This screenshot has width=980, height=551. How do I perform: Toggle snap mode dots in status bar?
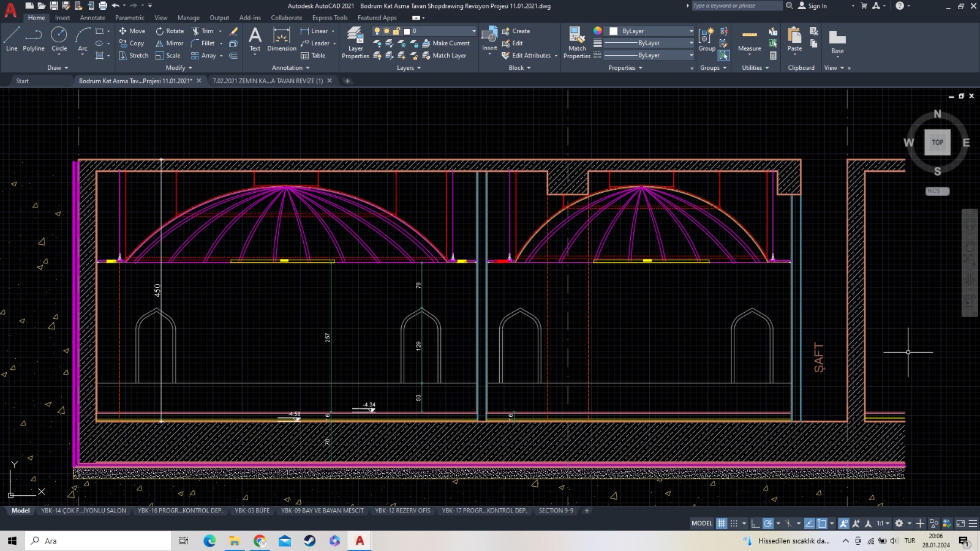pos(734,523)
